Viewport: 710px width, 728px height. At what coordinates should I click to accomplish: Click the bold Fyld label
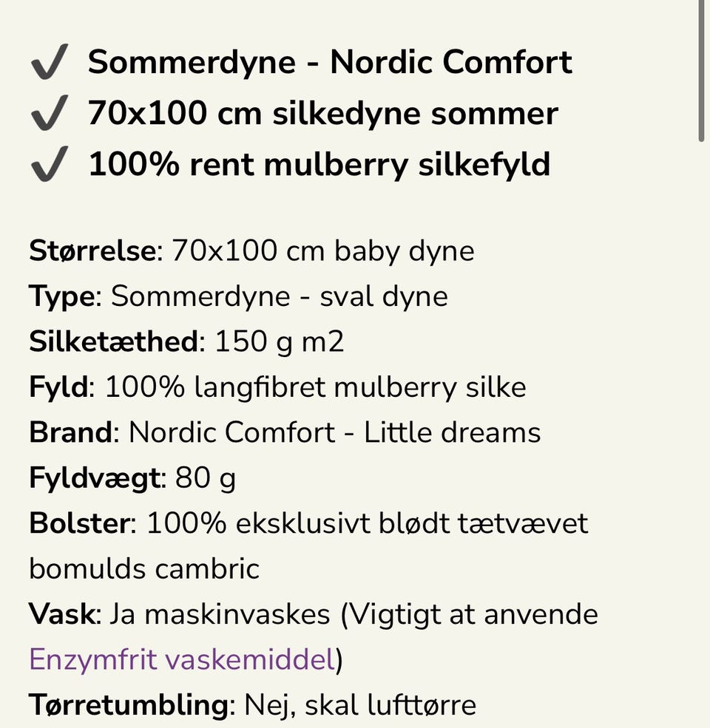(x=58, y=387)
